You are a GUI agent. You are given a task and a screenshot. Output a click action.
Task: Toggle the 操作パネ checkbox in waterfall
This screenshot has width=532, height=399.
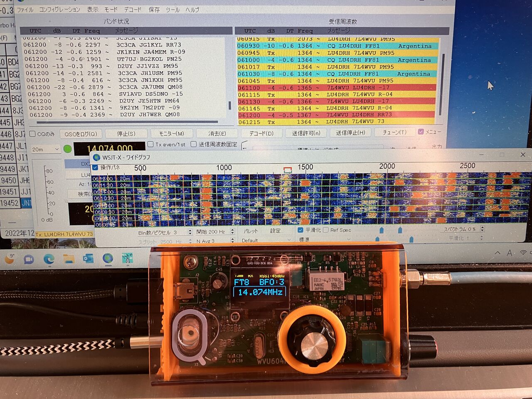pyautogui.click(x=95, y=167)
